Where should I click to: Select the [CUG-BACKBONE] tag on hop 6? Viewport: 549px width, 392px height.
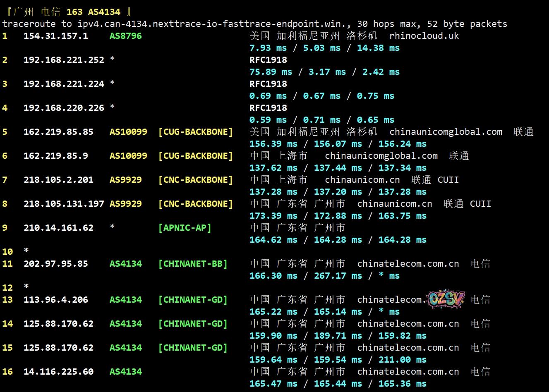(195, 156)
